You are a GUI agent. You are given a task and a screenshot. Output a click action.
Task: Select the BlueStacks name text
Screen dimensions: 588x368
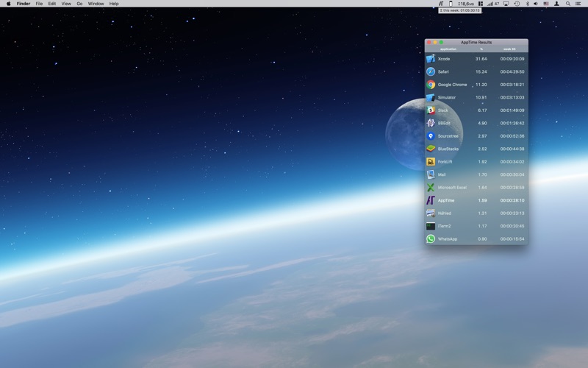pos(448,149)
